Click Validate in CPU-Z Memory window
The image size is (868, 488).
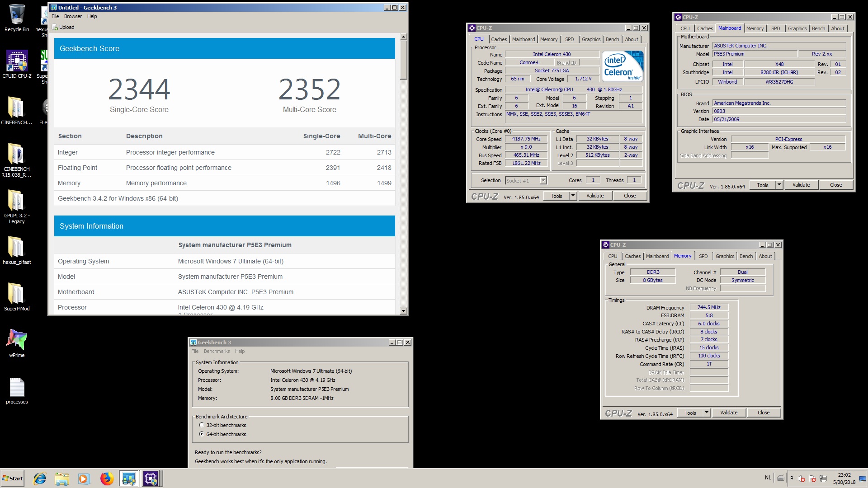(729, 413)
